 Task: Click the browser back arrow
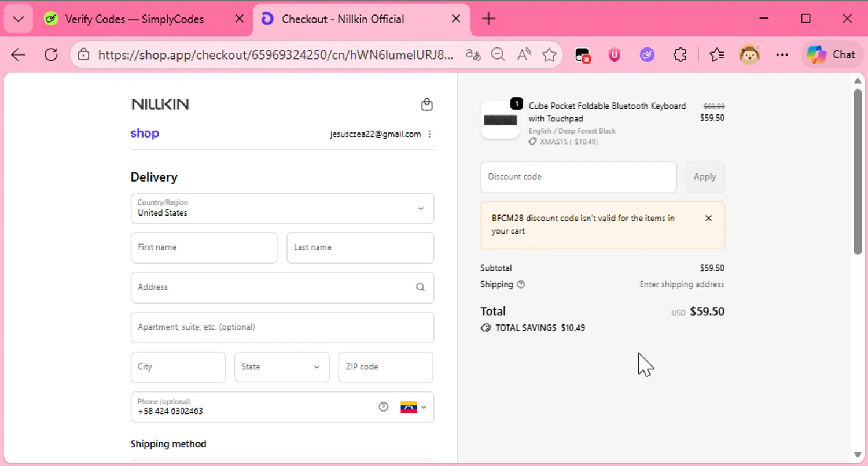19,55
